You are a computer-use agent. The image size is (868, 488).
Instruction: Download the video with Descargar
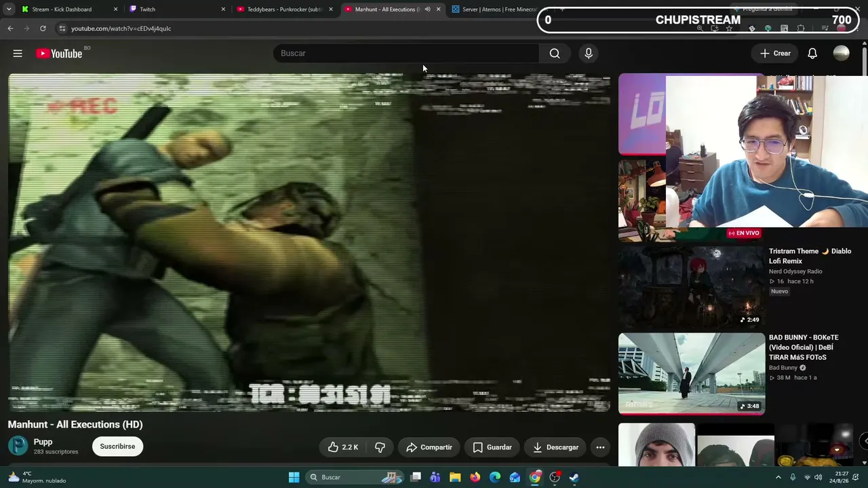click(555, 447)
